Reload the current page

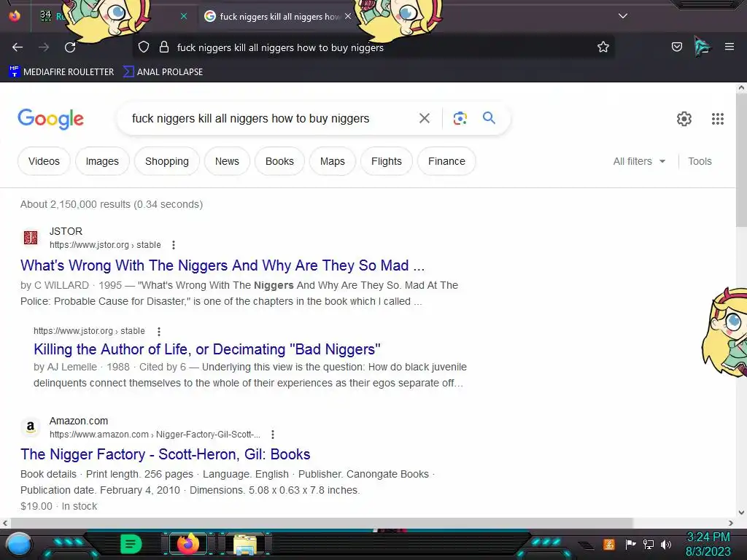click(70, 47)
